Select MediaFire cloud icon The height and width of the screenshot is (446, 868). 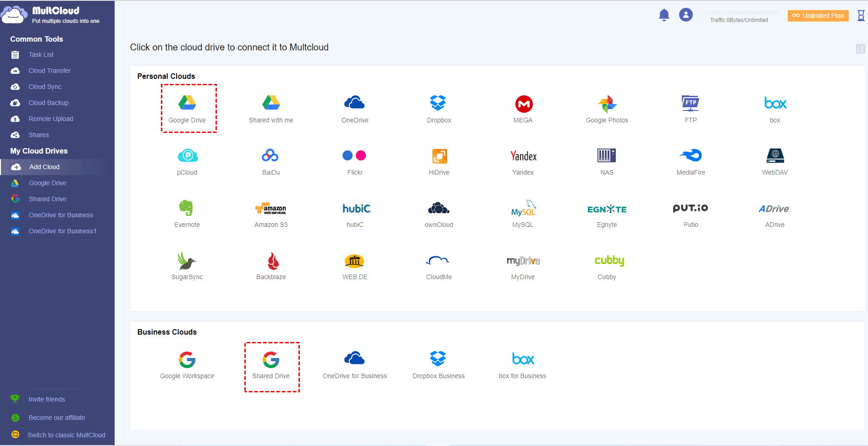point(691,155)
